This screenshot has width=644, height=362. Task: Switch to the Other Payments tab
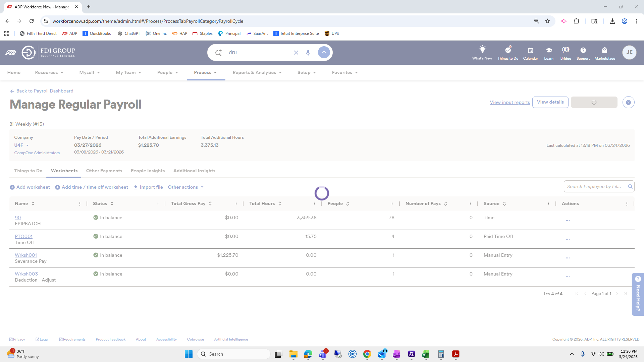coord(104,171)
